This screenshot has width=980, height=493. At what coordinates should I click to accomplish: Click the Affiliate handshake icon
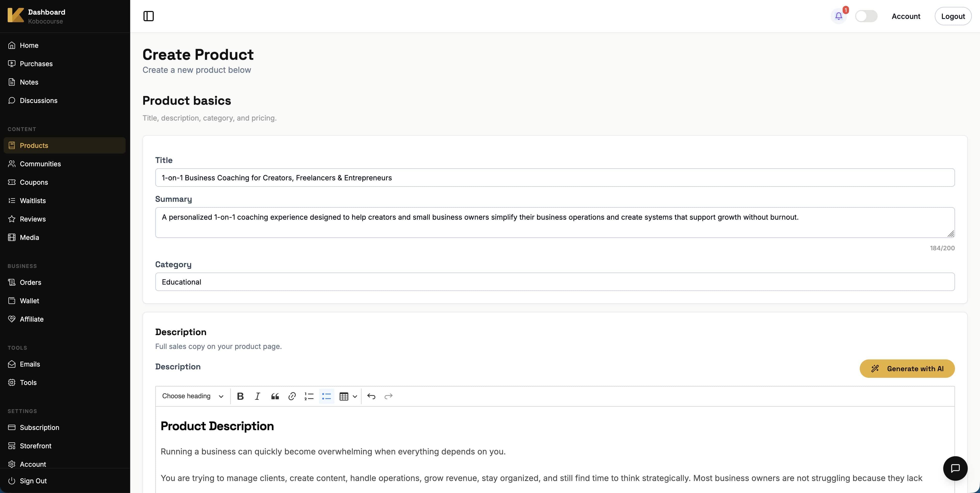pos(12,319)
